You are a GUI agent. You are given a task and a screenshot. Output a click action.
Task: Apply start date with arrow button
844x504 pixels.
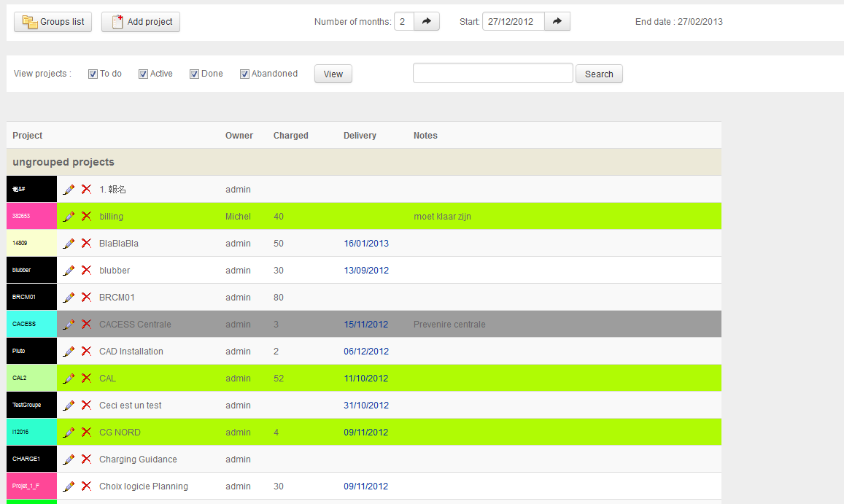point(557,22)
